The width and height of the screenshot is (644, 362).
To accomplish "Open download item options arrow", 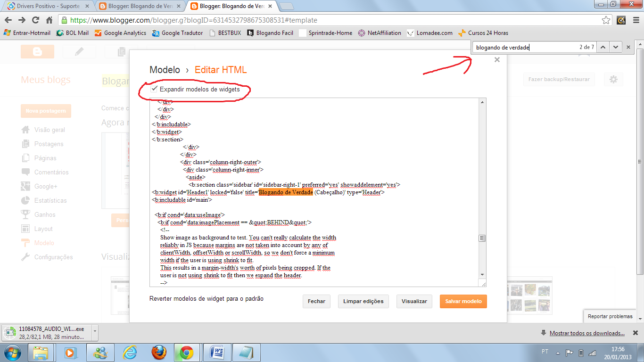I will tap(95, 333).
